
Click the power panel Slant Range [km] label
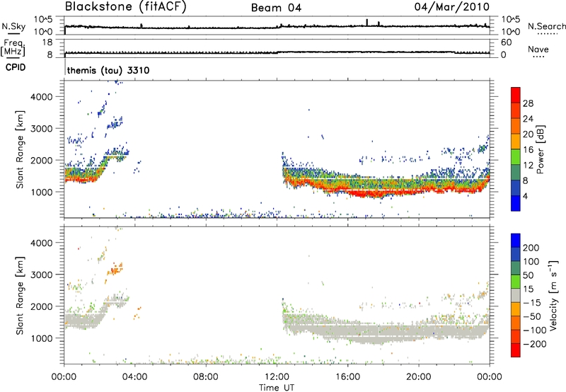[20, 149]
